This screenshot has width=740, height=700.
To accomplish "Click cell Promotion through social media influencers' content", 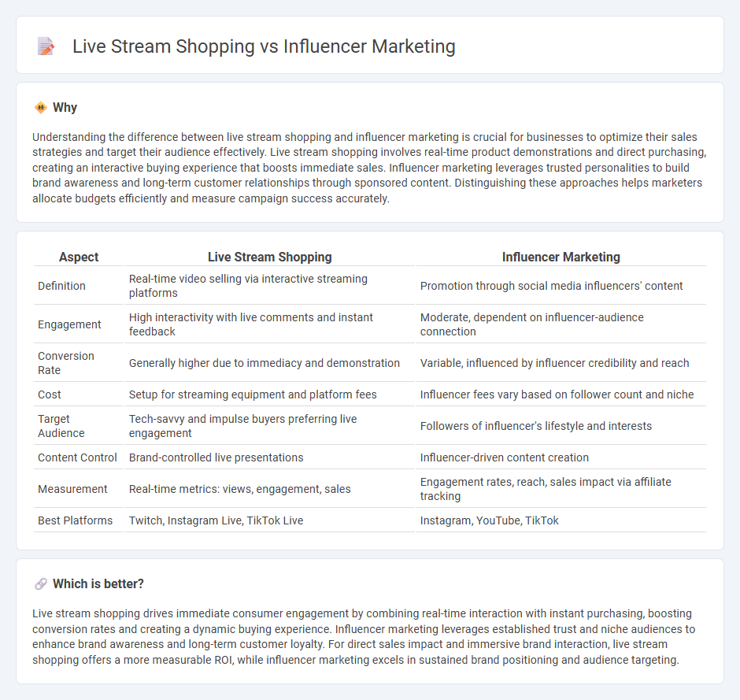I will point(561,286).
